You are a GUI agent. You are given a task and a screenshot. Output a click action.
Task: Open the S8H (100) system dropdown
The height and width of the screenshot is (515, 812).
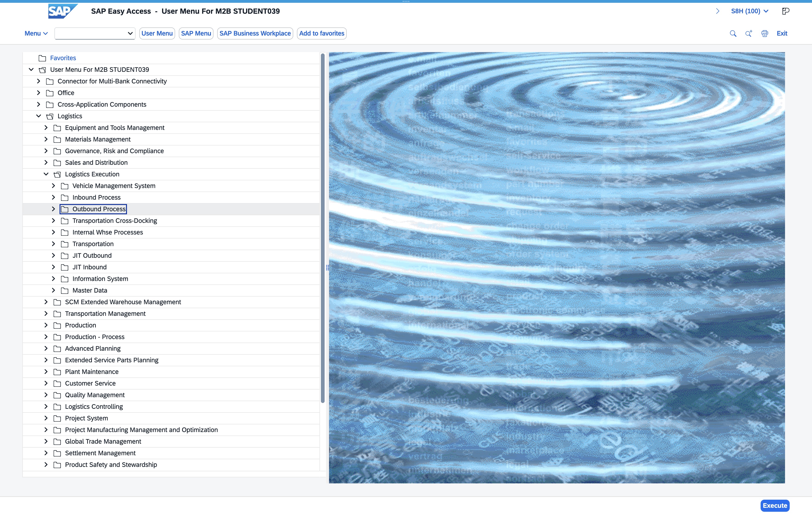(x=750, y=11)
